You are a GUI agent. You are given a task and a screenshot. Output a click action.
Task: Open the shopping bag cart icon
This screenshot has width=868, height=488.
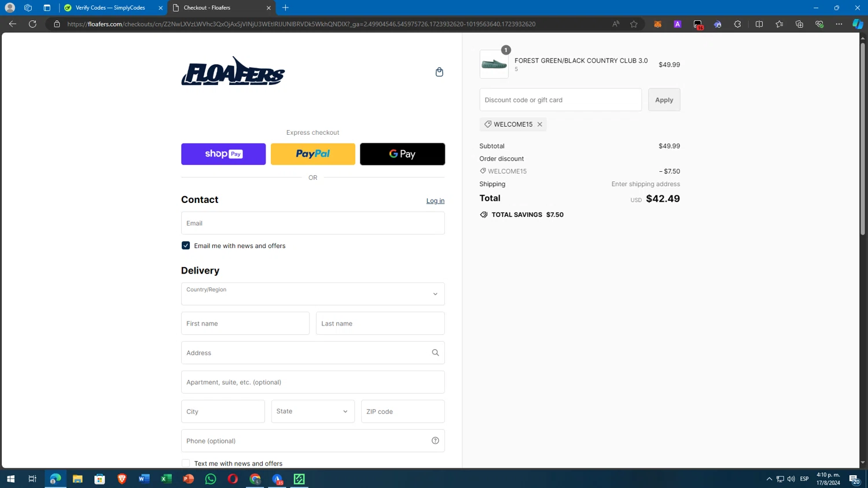coord(439,72)
